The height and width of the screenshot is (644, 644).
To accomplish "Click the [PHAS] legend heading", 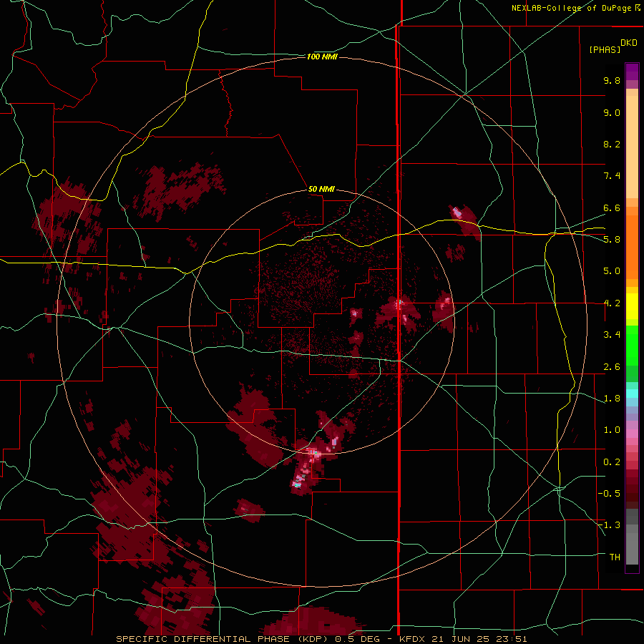I will coord(605,49).
